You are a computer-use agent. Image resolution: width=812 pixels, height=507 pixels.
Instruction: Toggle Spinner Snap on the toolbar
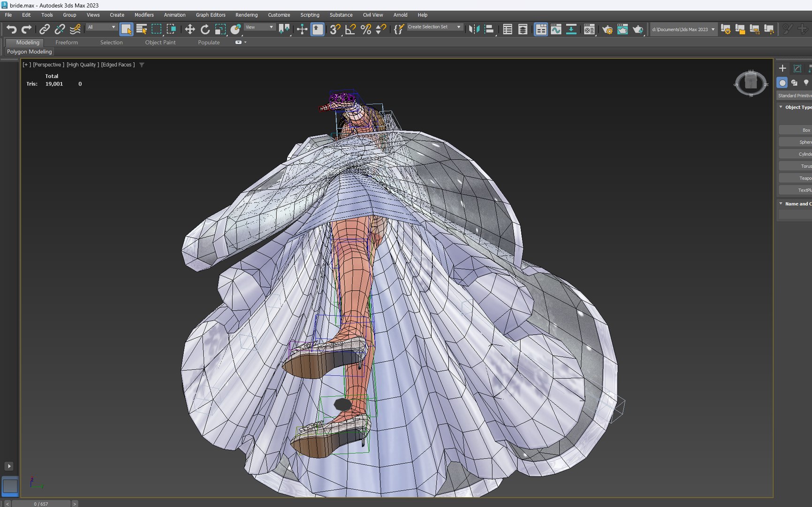tap(381, 30)
